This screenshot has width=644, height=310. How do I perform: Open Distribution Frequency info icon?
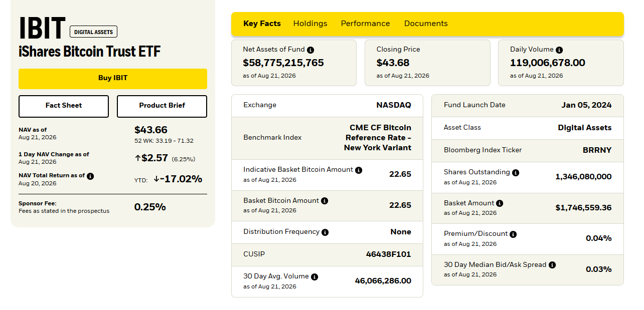click(x=325, y=232)
